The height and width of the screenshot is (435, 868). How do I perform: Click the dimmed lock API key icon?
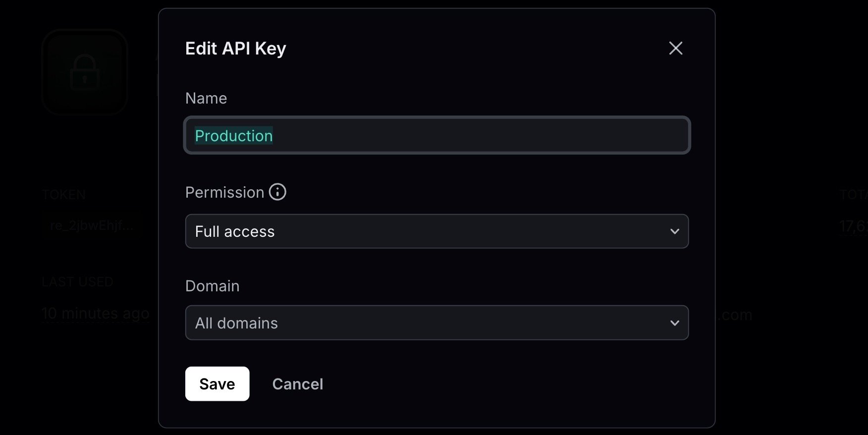[85, 72]
